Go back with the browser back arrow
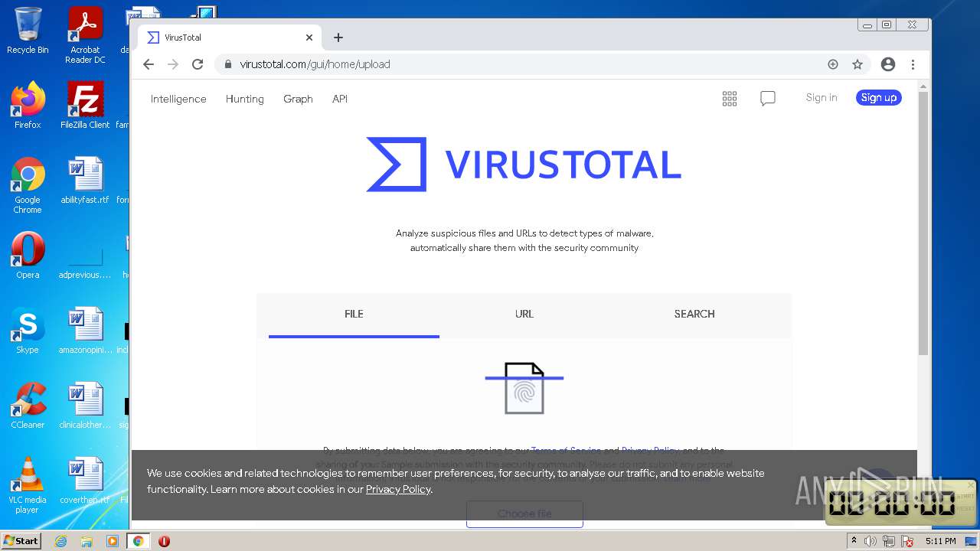Screen dimensions: 980x551 point(149,64)
